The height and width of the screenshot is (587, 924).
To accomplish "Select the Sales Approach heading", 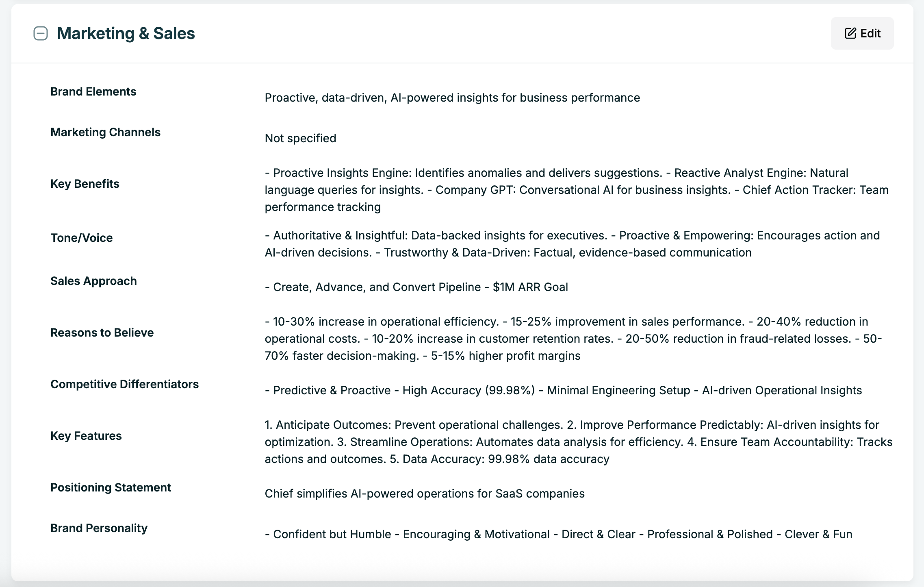I will tap(93, 280).
